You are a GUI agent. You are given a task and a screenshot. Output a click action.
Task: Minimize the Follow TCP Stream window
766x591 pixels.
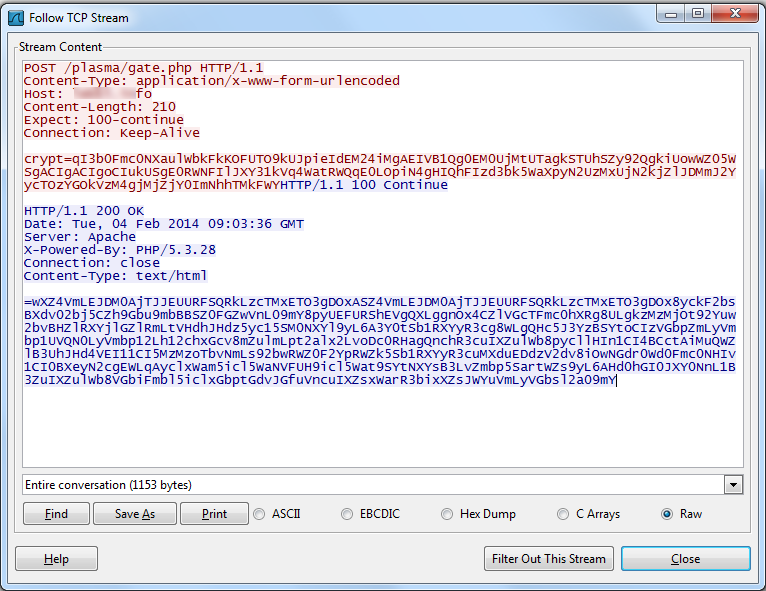672,13
